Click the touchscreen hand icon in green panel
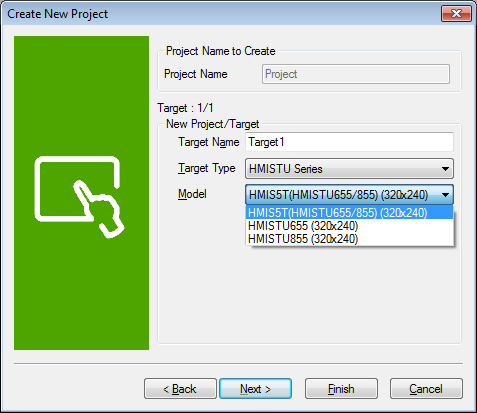477x413 pixels. (x=79, y=197)
